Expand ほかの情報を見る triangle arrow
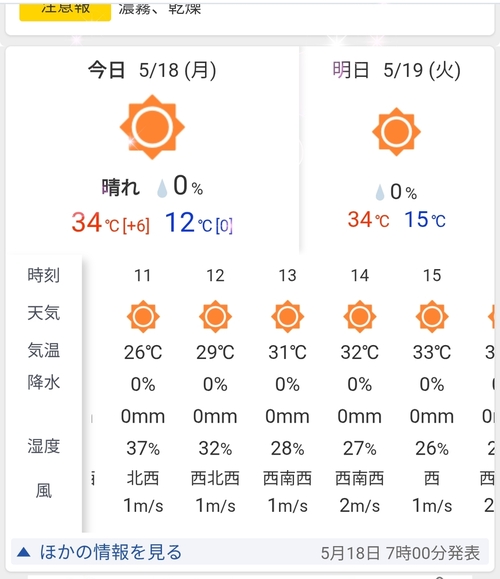 pos(24,552)
